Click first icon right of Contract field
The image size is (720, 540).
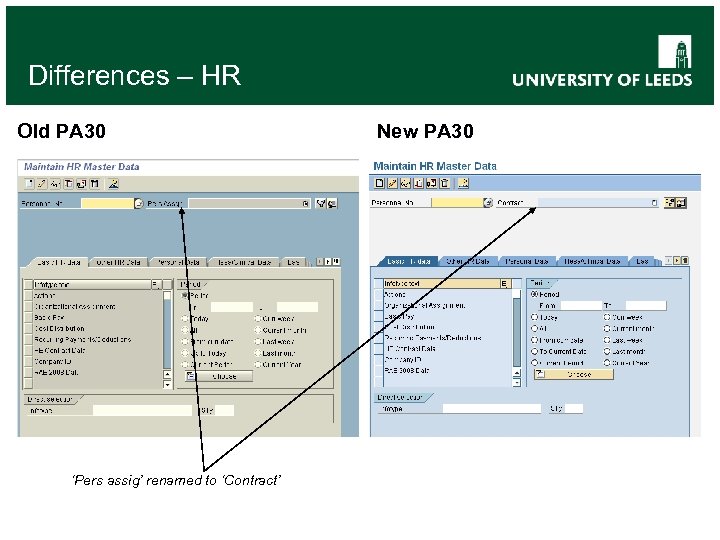pyautogui.click(x=670, y=202)
